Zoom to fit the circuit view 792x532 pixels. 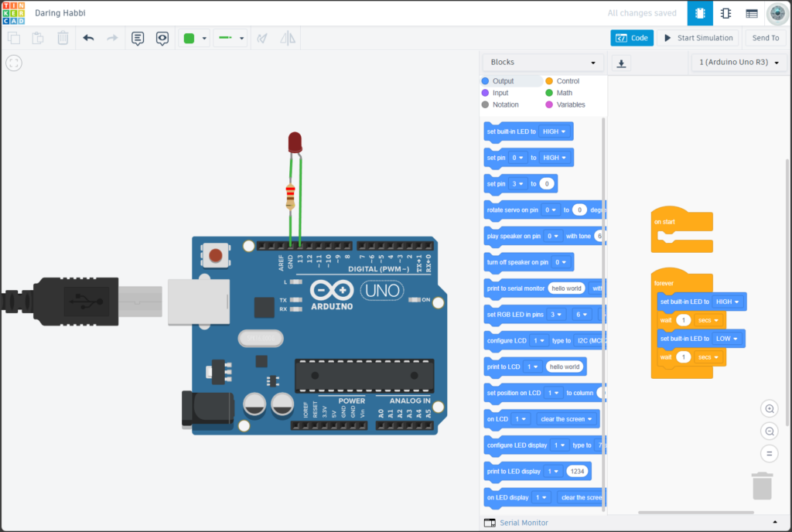point(14,63)
